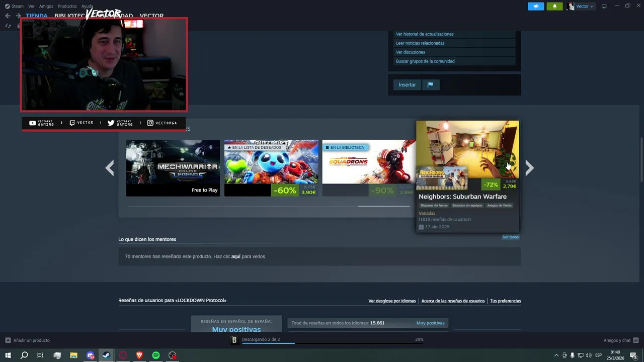
Task: Show hidden system tray icons
Action: 556,355
